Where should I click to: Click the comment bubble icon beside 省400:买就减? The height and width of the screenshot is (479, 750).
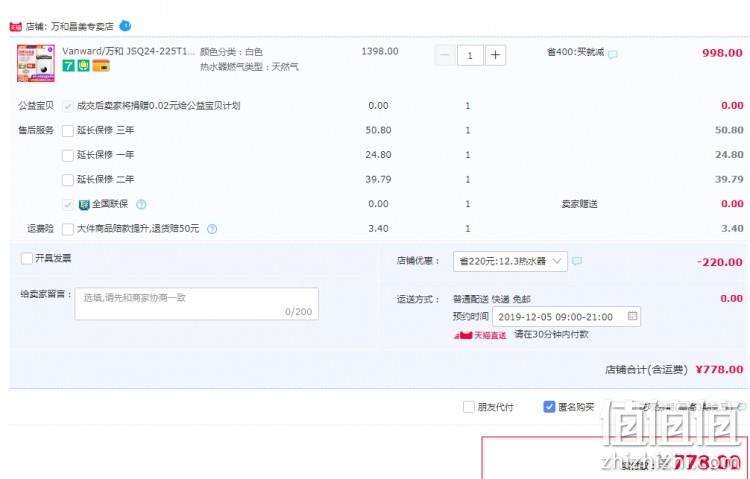(x=613, y=55)
